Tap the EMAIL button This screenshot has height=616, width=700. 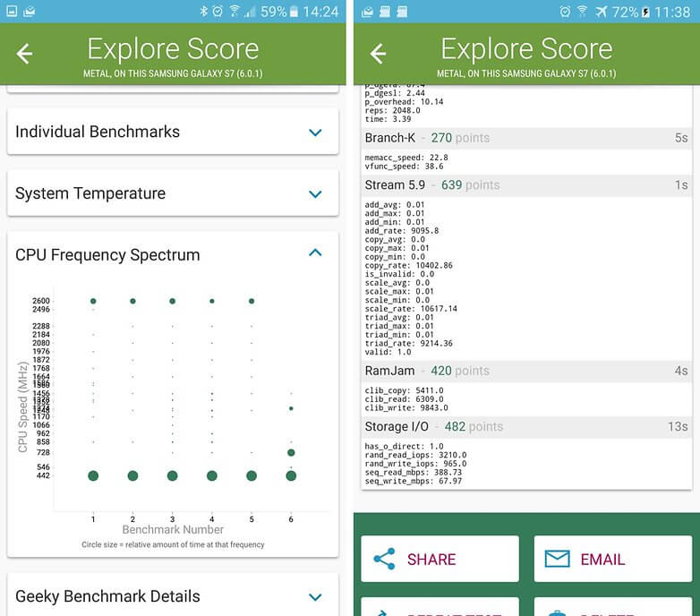[x=613, y=559]
